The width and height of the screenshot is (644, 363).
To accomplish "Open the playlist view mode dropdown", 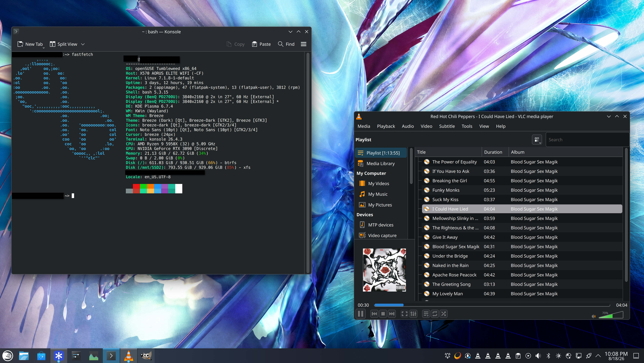I will point(537,140).
